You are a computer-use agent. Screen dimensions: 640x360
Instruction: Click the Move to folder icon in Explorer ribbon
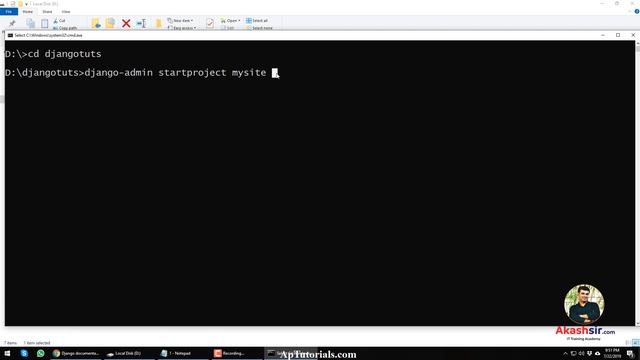(x=96, y=23)
